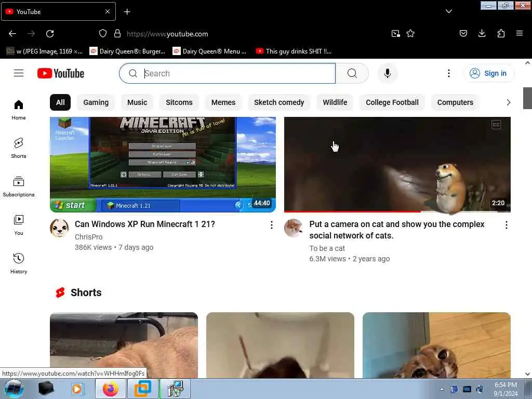Screen dimensions: 532x399
Task: Open the Firefox downloads panel
Action: click(x=482, y=33)
